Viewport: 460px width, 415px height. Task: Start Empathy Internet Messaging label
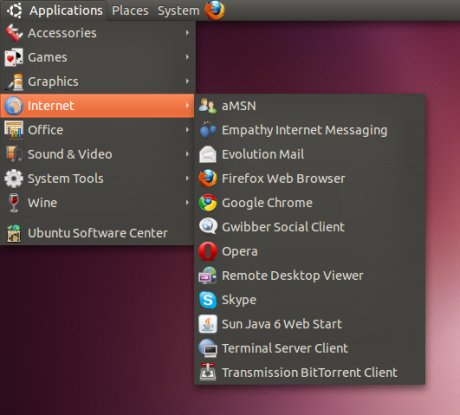click(305, 130)
